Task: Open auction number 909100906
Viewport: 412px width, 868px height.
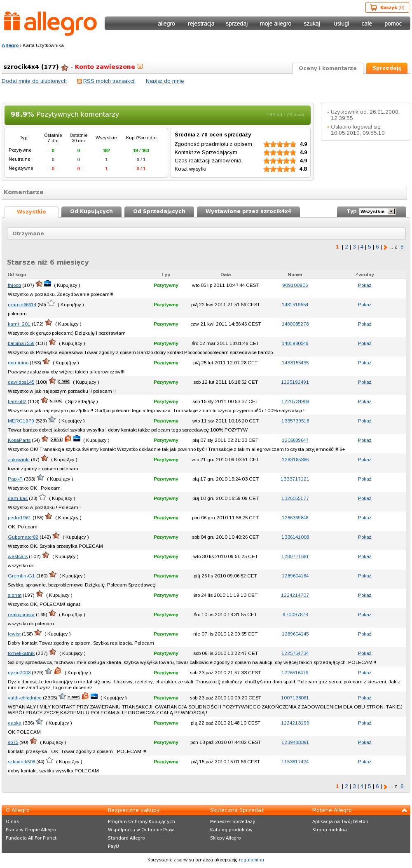Action: point(295,285)
